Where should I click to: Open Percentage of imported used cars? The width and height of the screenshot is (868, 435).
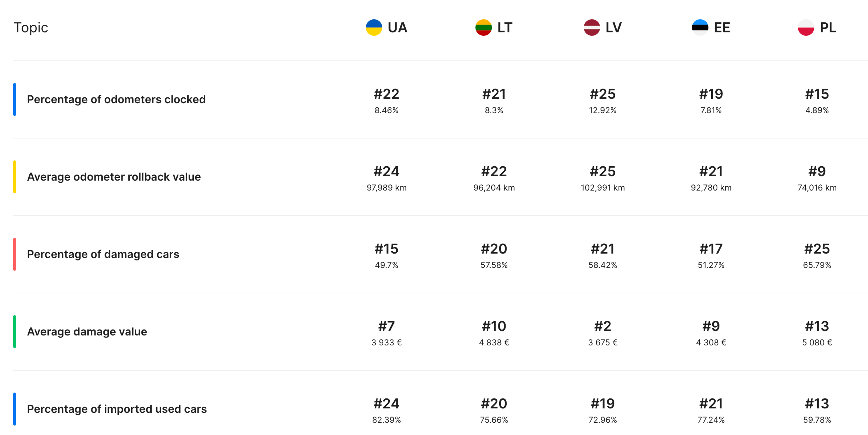117,409
